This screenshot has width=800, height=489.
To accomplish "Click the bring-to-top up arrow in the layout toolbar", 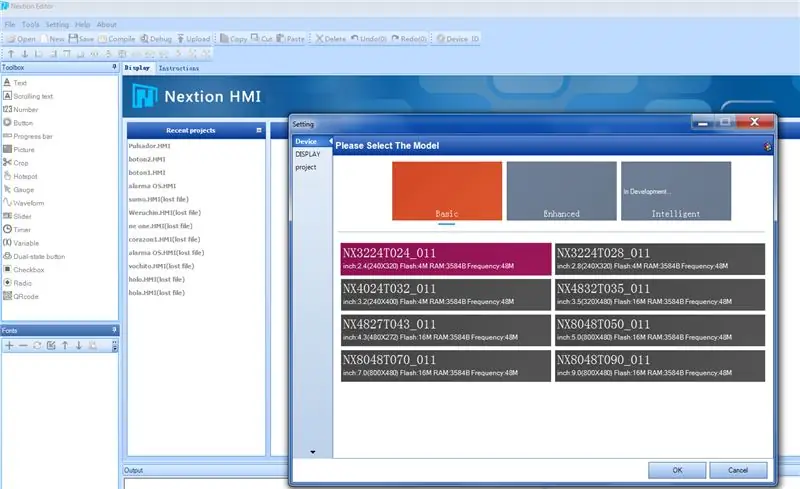I will tap(11, 54).
